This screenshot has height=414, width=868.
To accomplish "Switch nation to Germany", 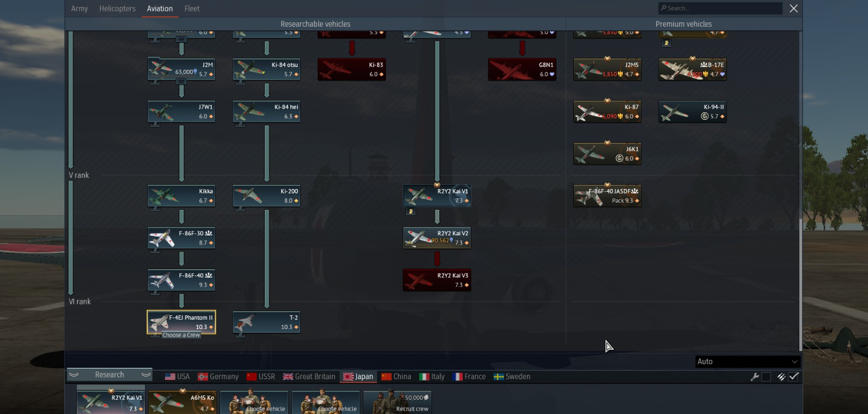I will pyautogui.click(x=218, y=376).
